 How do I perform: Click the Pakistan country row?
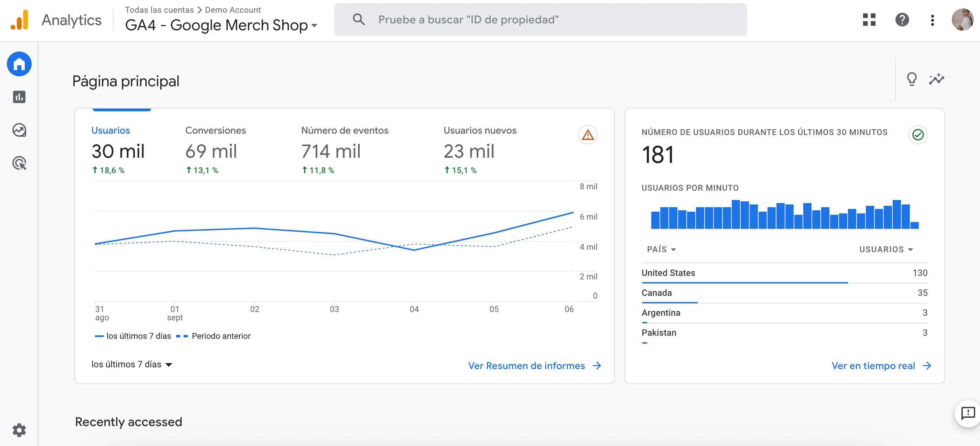[x=784, y=333]
